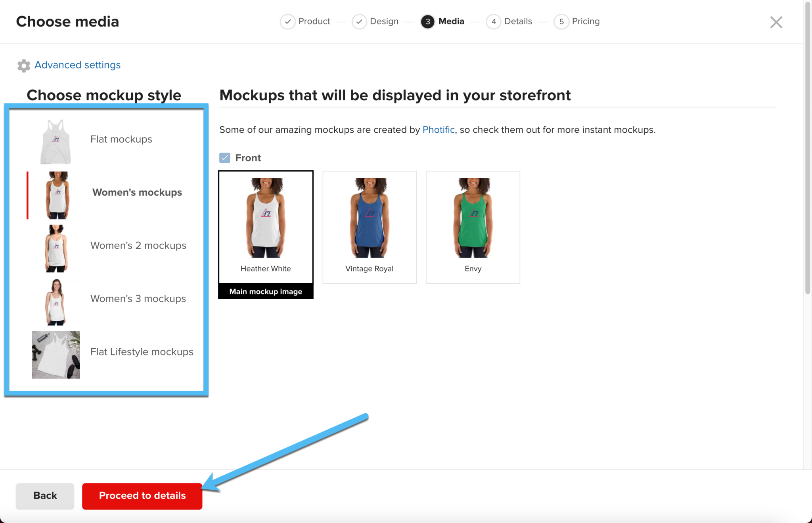Jump to the Details step badge numbered 4
The height and width of the screenshot is (523, 812).
494,22
